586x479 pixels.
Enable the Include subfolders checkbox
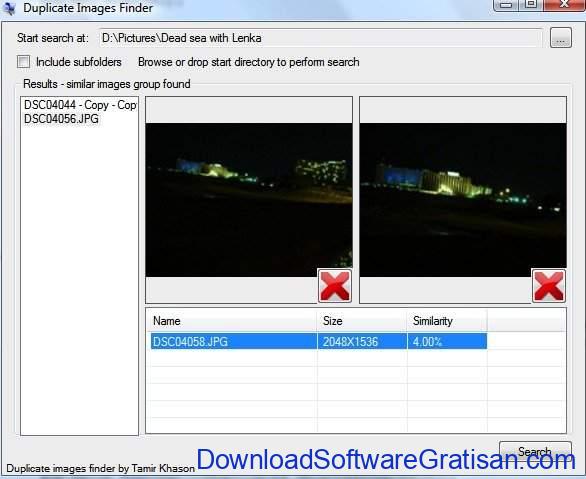click(24, 62)
